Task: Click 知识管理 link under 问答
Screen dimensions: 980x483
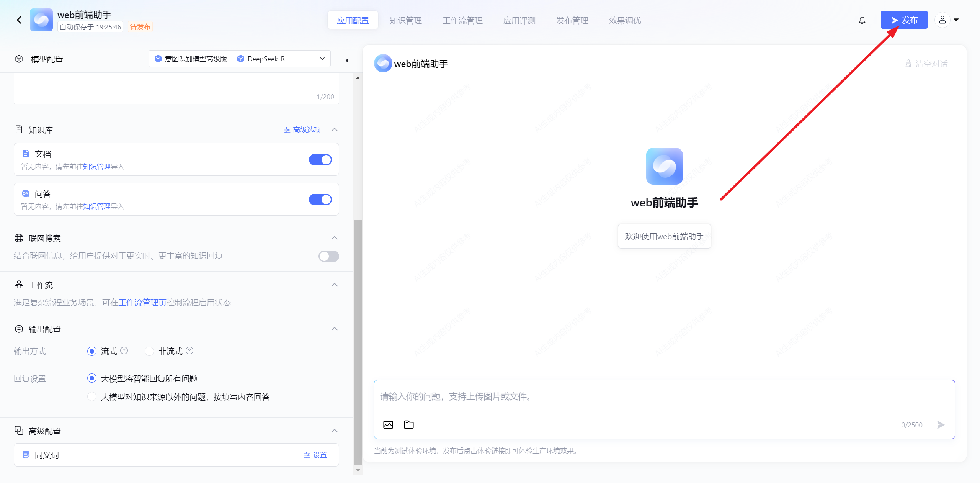Action: point(97,206)
